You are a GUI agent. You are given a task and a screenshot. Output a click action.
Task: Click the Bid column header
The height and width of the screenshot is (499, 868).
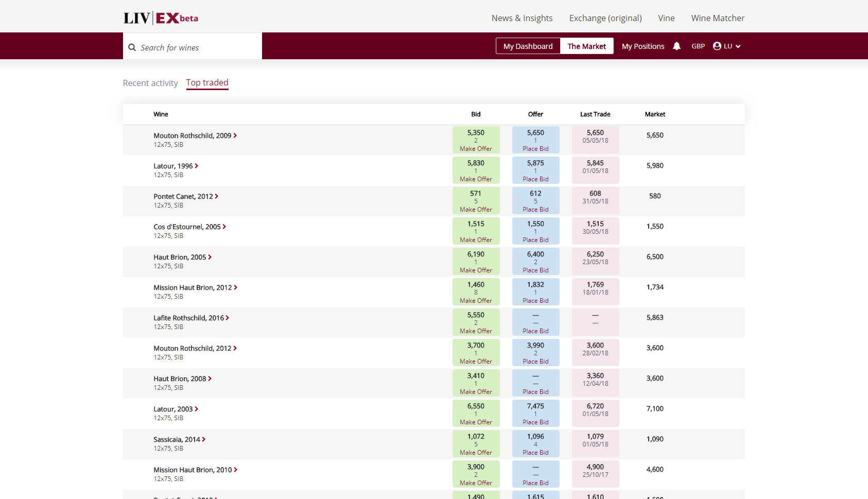pos(476,114)
